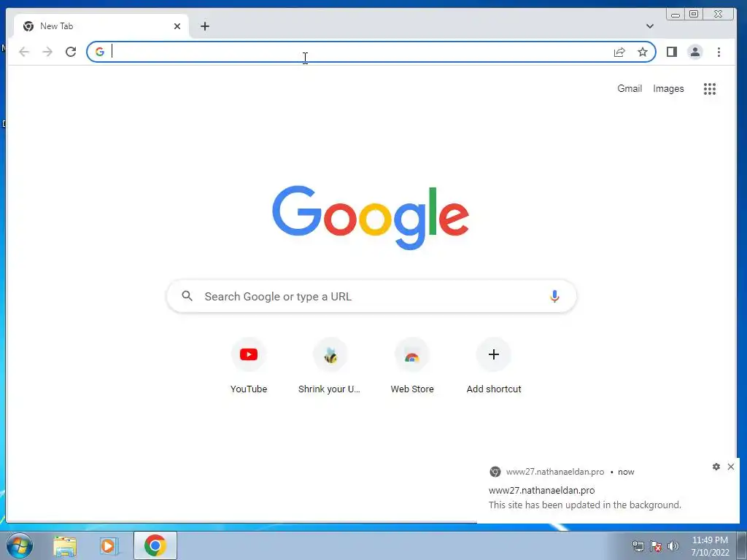The height and width of the screenshot is (560, 747).
Task: Open the volume speaker icon
Action: [x=673, y=546]
